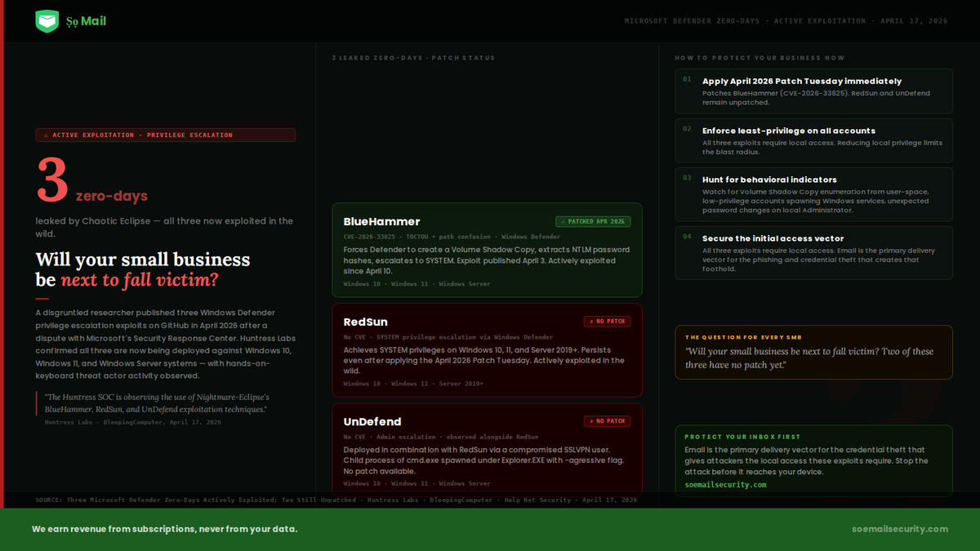
Task: Click the "So Mail" brand name
Action: (x=87, y=21)
